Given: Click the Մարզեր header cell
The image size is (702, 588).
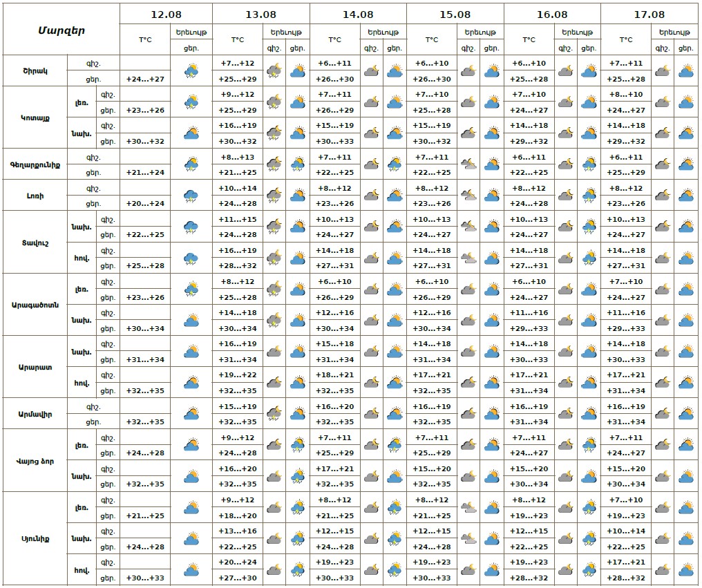Looking at the screenshot, I should (x=61, y=30).
